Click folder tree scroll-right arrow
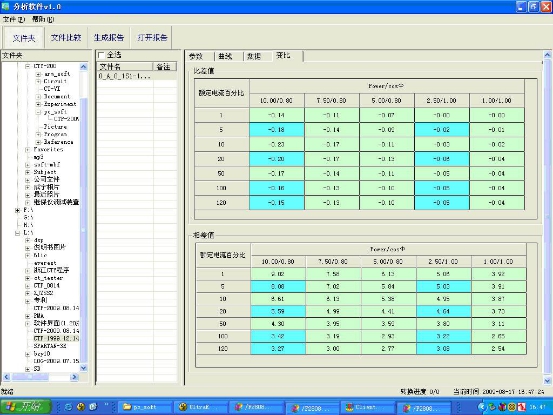The height and width of the screenshot is (415, 553). 74,377
